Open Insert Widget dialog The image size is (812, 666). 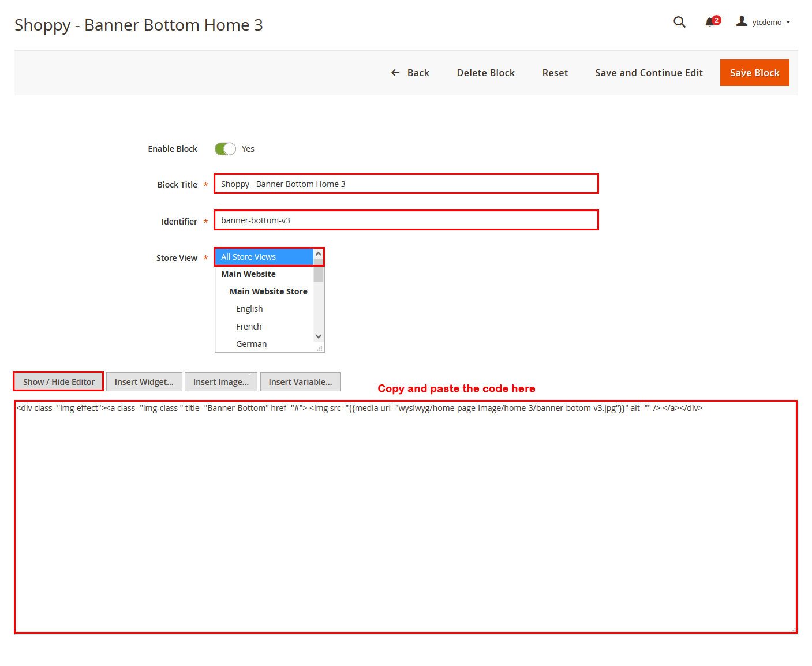(144, 382)
